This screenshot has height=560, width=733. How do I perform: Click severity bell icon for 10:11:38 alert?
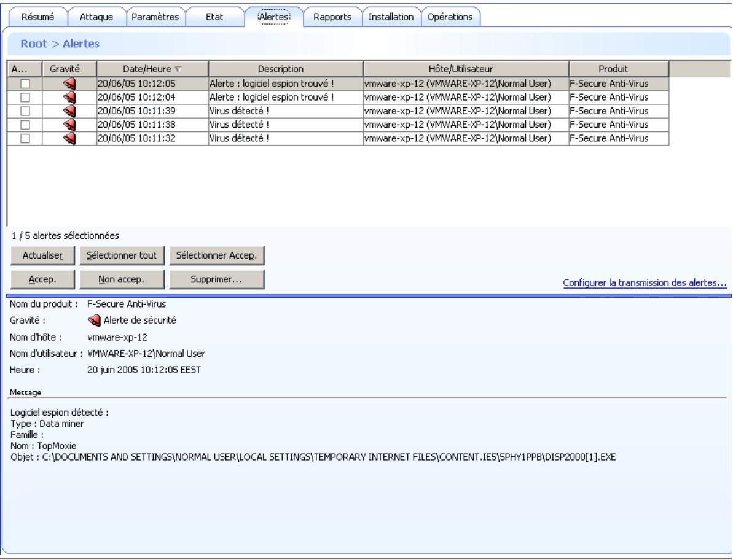point(69,125)
